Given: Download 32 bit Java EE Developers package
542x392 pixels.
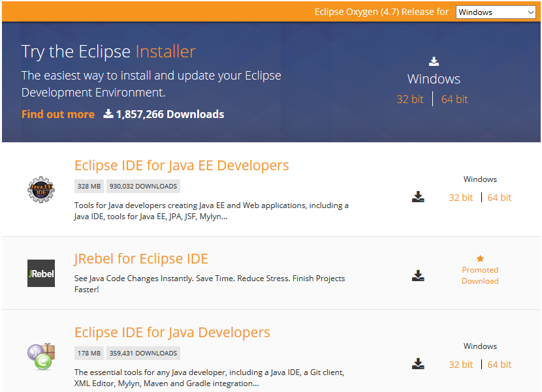Looking at the screenshot, I should 460,198.
